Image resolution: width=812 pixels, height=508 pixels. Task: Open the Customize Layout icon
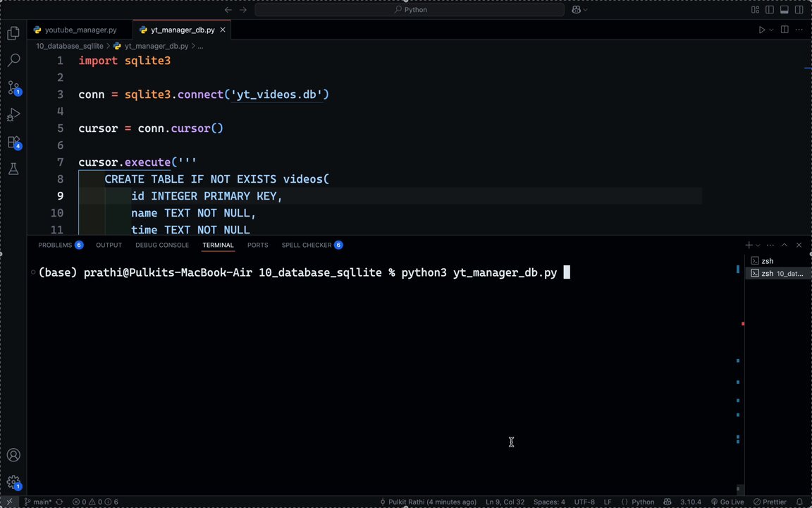756,9
